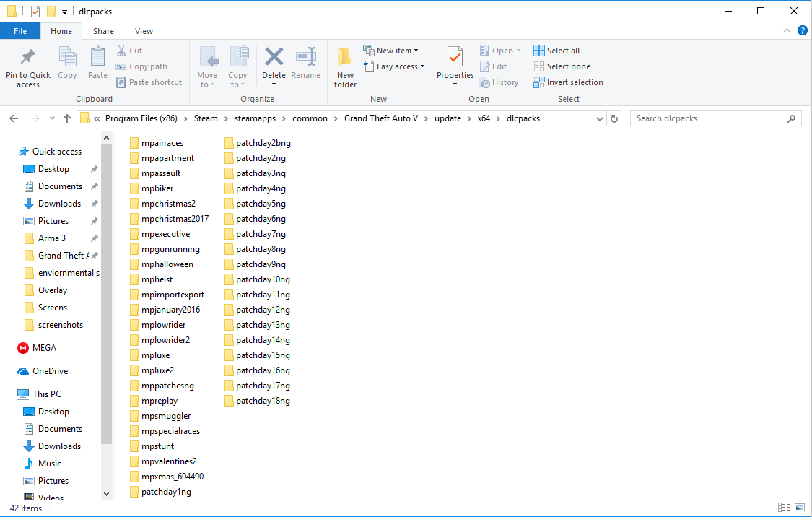Viewport: 812px width, 517px height.
Task: Click Select none in ribbon
Action: click(562, 66)
